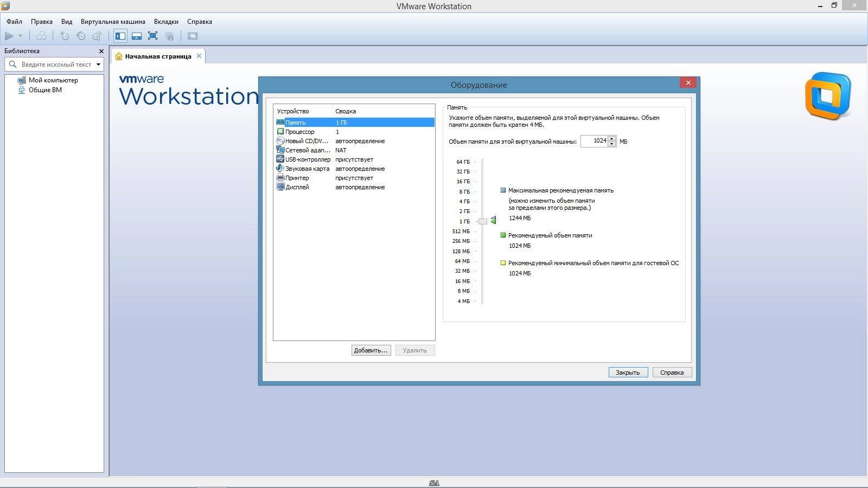Click the Сводка column header
The height and width of the screenshot is (488, 868).
click(x=383, y=111)
